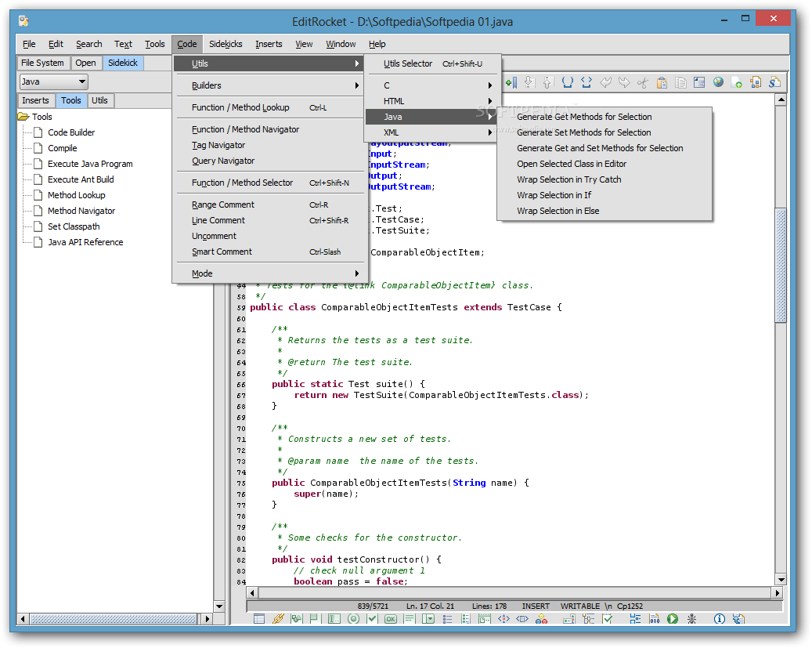Click the binary 010 file icon
This screenshot has width=812, height=648.
pyautogui.click(x=654, y=618)
